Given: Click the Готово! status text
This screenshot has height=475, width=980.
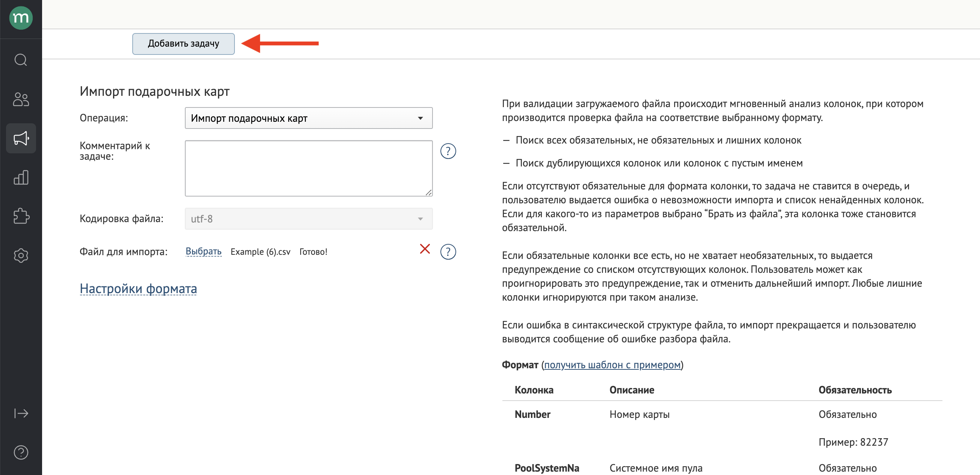Looking at the screenshot, I should (x=313, y=252).
